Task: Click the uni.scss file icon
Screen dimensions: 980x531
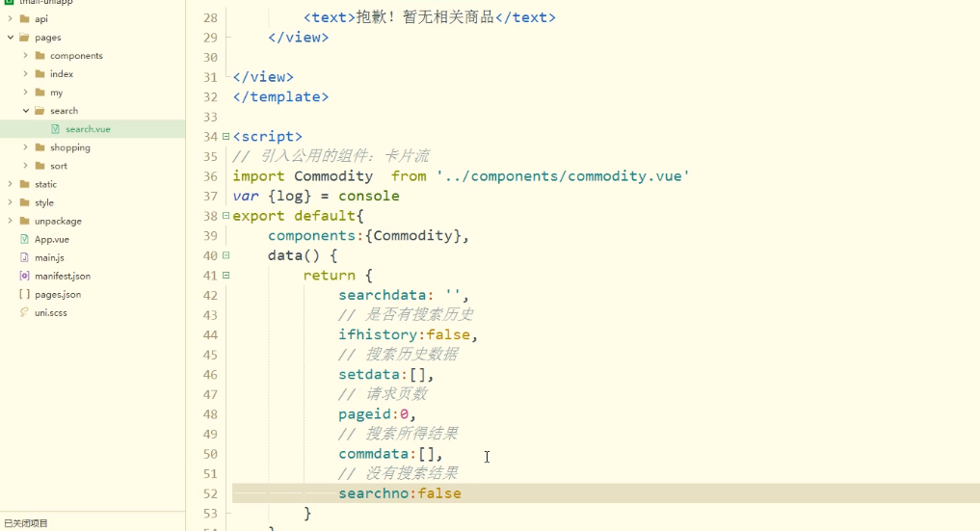Action: 24,312
